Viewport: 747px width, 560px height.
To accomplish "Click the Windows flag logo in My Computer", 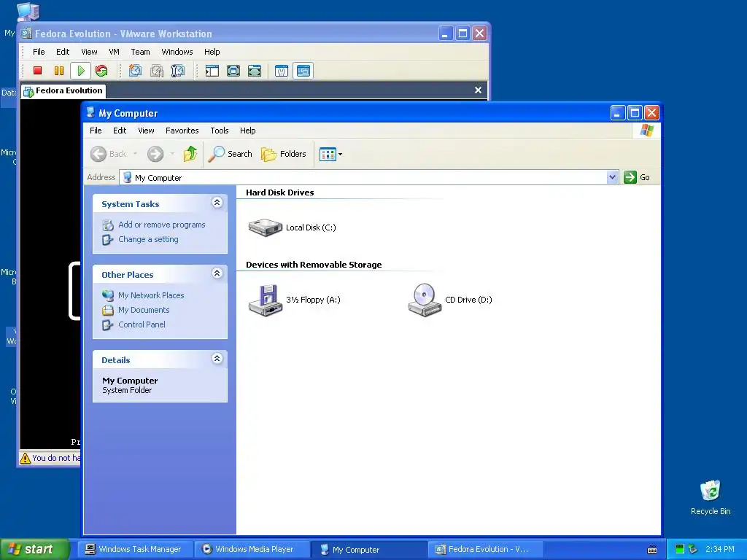I will click(x=646, y=131).
